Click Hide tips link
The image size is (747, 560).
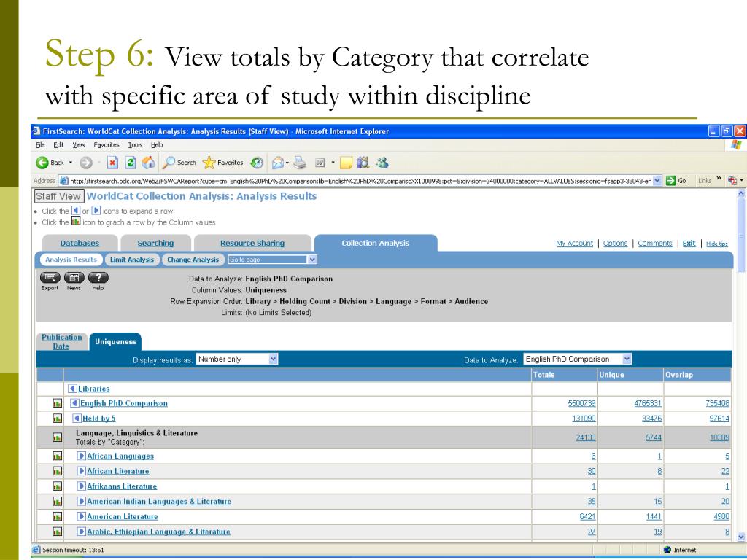(716, 244)
